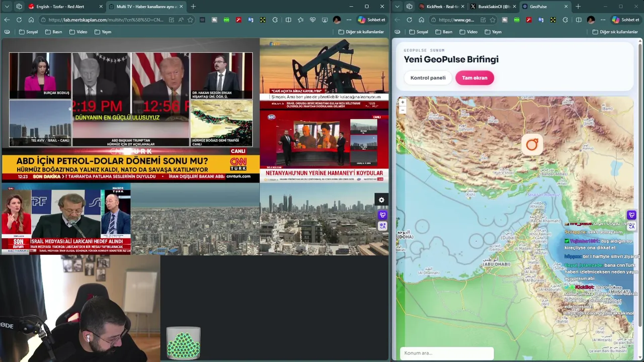This screenshot has width=644, height=362.
Task: Open Yayın bookmarks folder in Multi TV window
Action: click(102, 32)
